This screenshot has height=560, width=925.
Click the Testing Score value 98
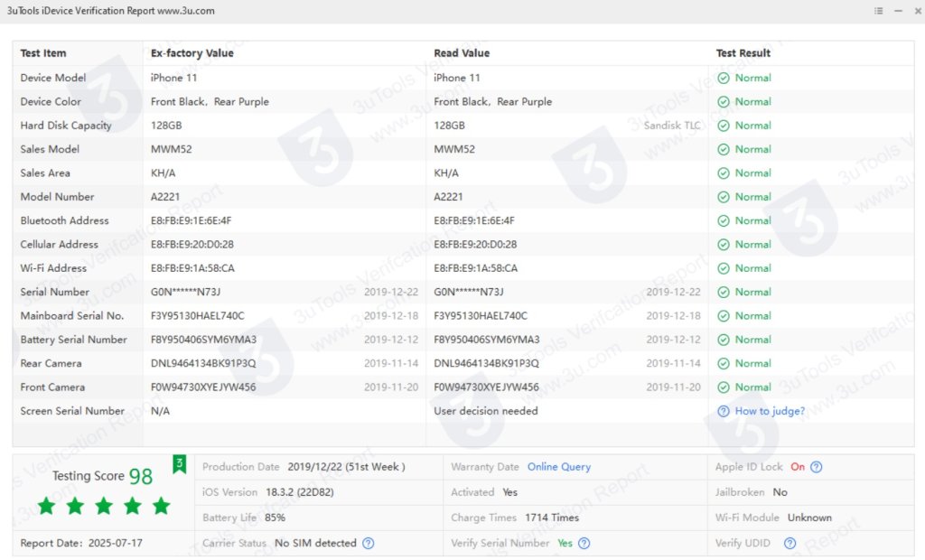[x=140, y=476]
